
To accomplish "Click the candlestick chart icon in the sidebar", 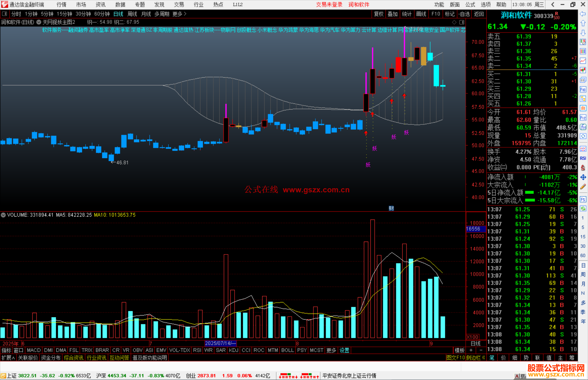I will point(583,70).
